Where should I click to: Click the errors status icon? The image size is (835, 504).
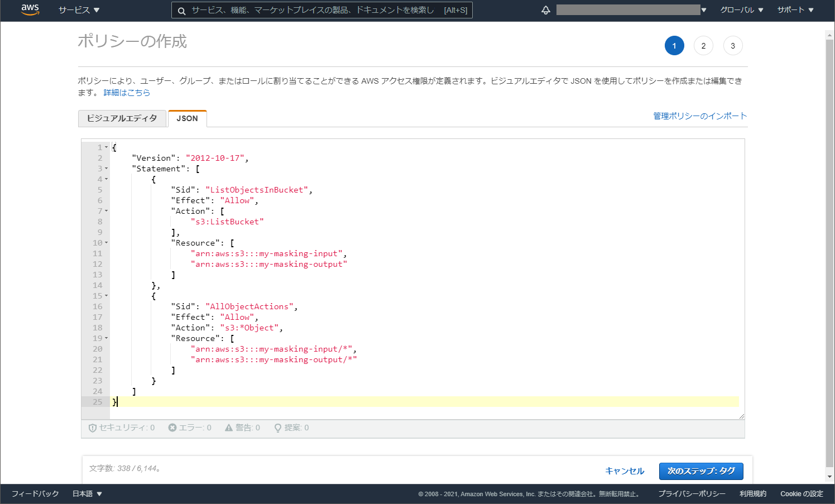pyautogui.click(x=172, y=428)
